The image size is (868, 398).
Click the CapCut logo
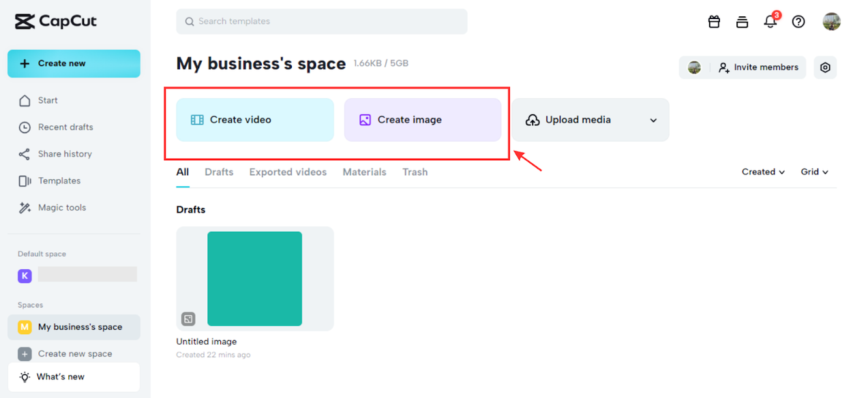(x=56, y=21)
